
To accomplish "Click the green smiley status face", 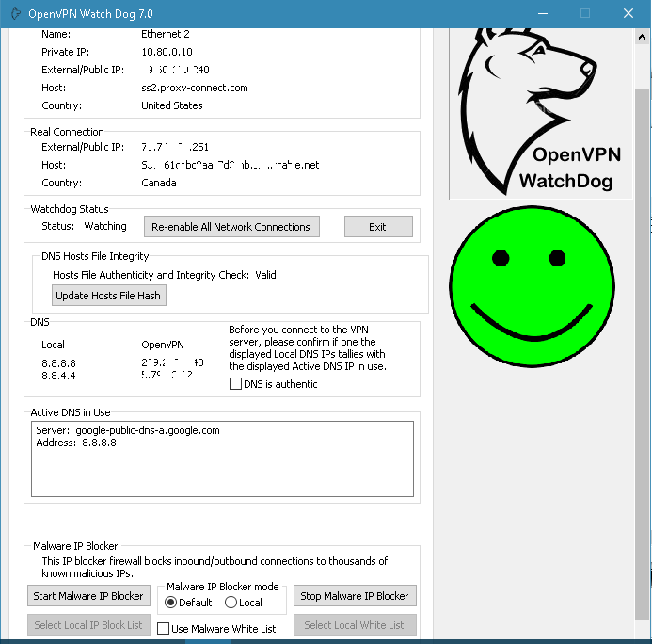I will [533, 286].
